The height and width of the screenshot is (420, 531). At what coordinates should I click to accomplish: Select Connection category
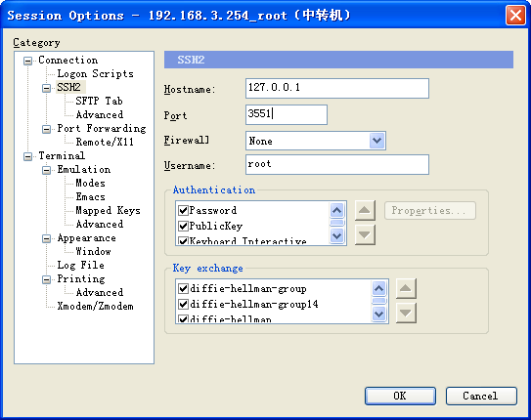68,60
